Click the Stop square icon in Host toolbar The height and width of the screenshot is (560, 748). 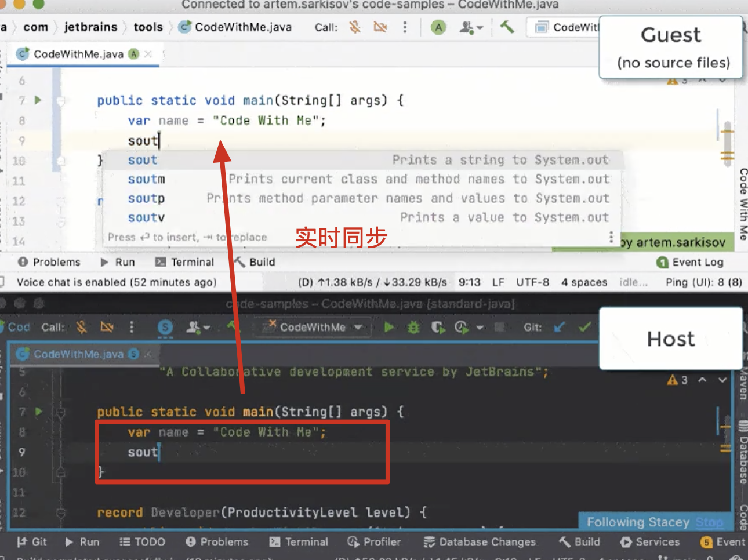499,328
